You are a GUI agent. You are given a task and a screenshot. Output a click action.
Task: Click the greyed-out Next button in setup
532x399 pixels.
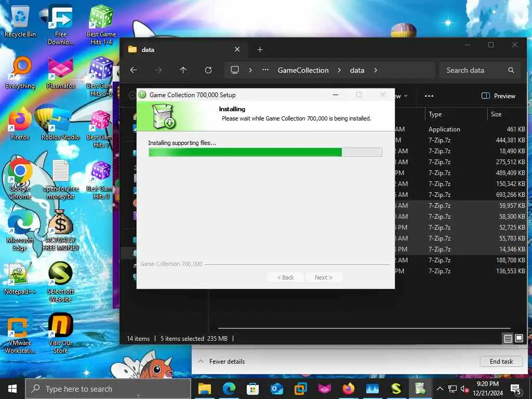[324, 277]
